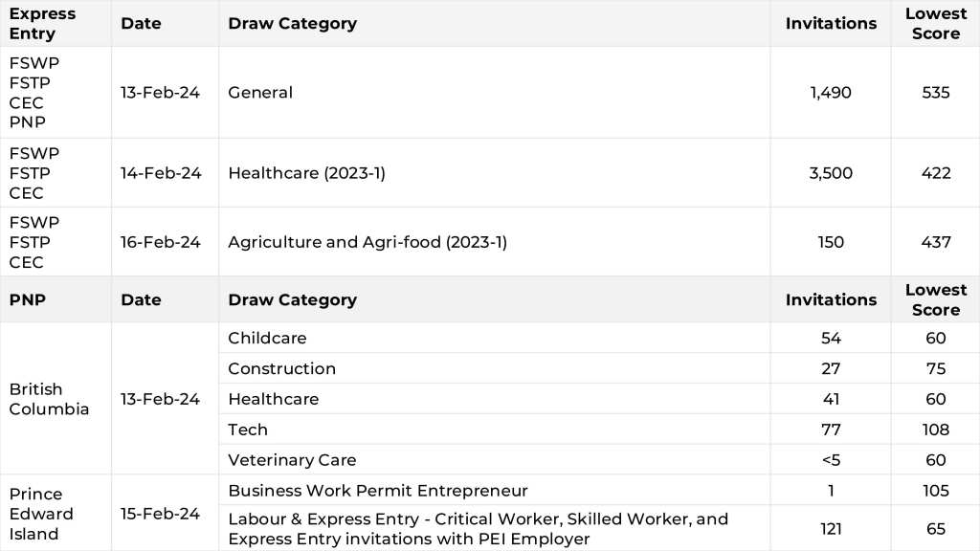Click the Childcare draw category row
The image size is (980, 551).
[x=267, y=338]
